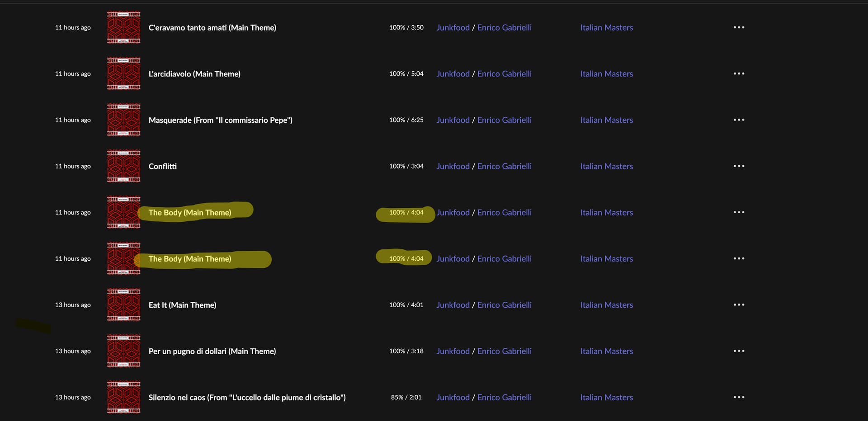
Task: Open track Per un pugno di dollari (Main Theme)
Action: point(212,351)
